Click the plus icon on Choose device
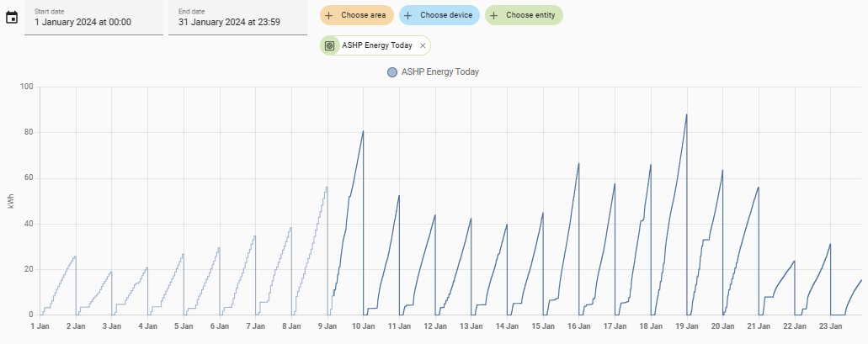This screenshot has height=344, width=868. point(408,15)
